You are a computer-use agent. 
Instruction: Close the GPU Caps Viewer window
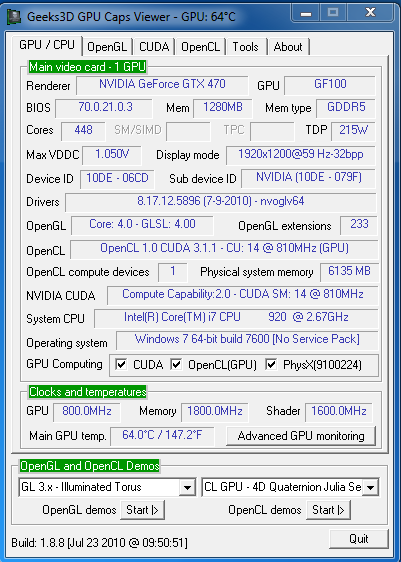pos(370,14)
